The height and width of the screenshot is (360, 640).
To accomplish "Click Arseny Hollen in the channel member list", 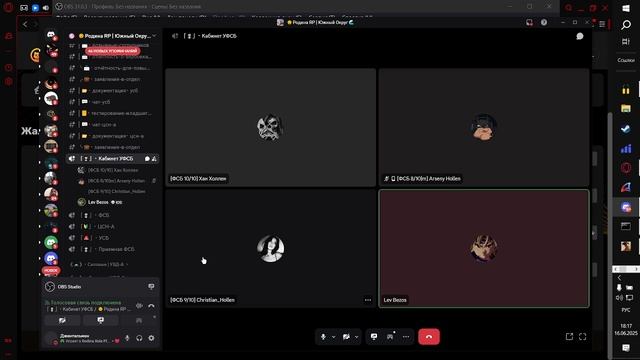I will pyautogui.click(x=117, y=180).
